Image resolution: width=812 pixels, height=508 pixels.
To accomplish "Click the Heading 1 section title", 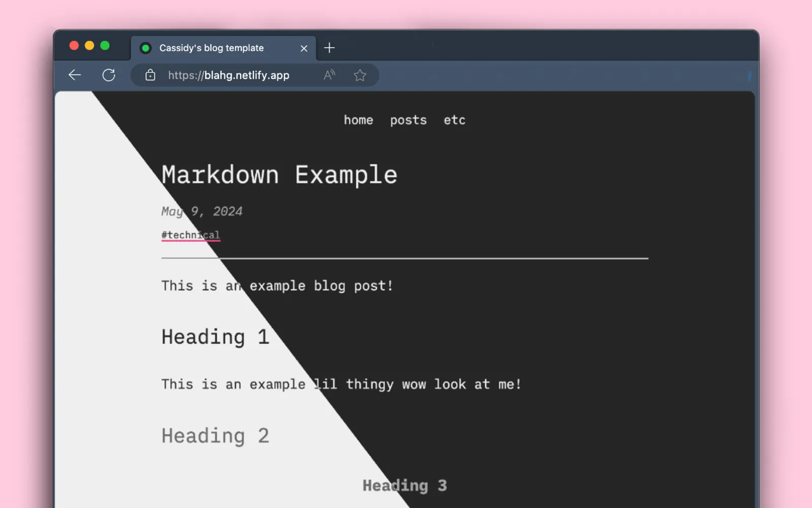I will pos(215,337).
